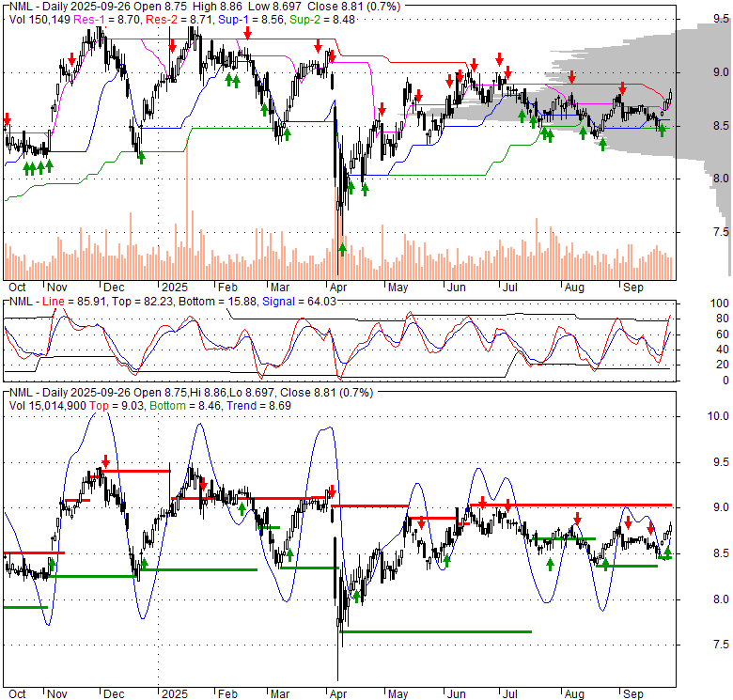Click the 100 label on oscillator axis
The width and height of the screenshot is (733, 700).
pos(720,303)
